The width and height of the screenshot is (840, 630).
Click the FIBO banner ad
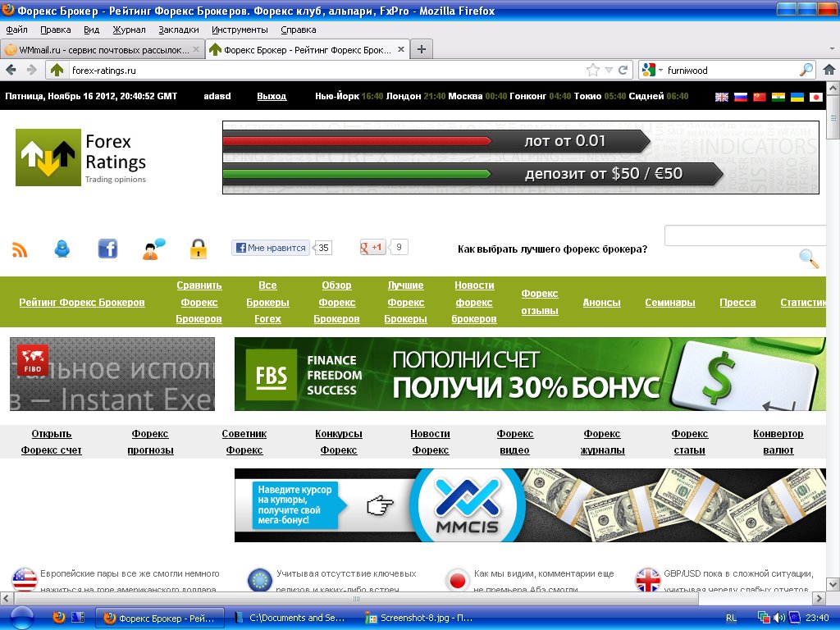(x=112, y=374)
